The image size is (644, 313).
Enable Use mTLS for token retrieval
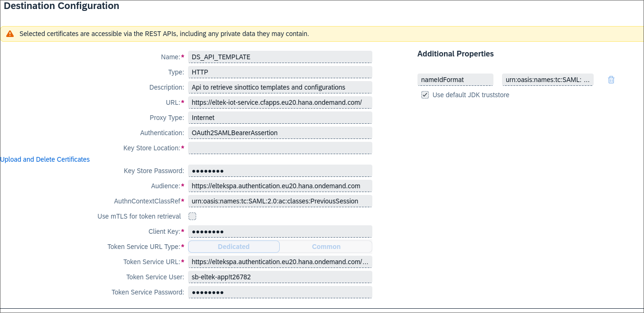pos(192,216)
